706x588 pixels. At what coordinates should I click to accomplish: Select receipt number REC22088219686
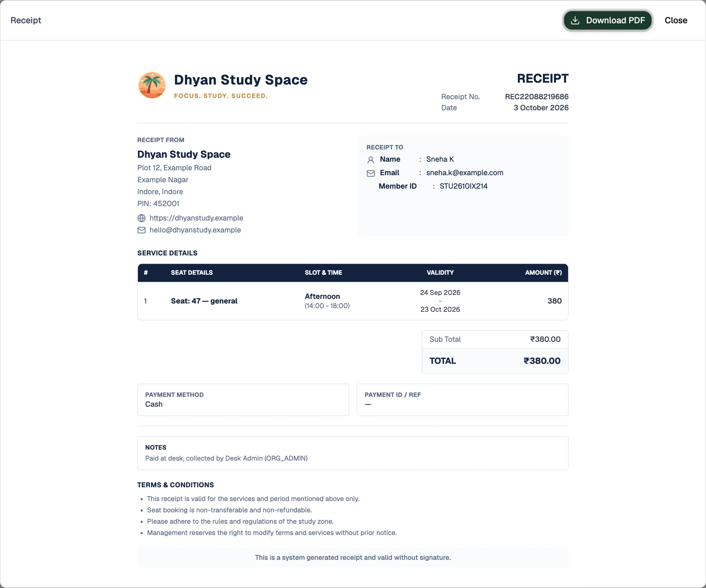[537, 97]
